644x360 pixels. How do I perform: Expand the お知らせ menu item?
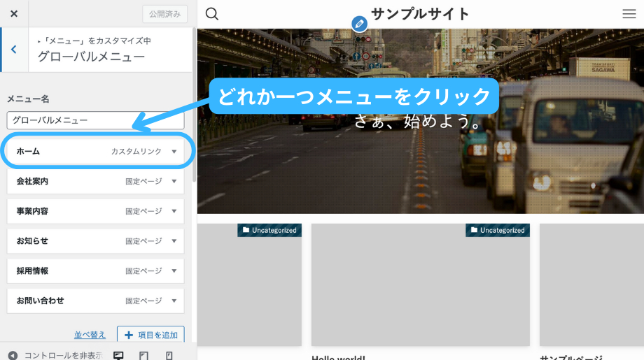click(x=174, y=241)
